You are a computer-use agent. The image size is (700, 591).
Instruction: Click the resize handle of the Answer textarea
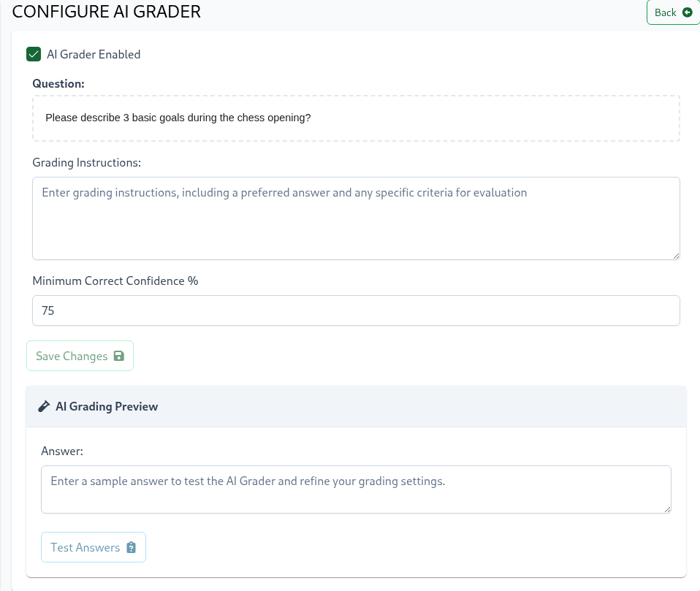(667, 509)
